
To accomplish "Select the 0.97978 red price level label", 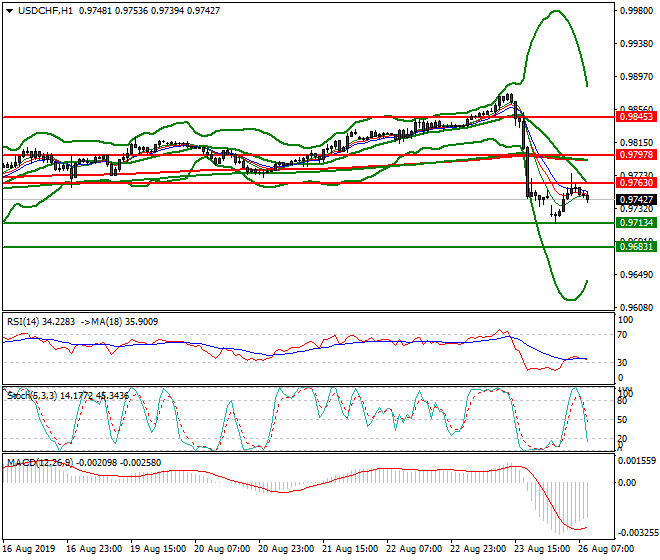I will point(636,155).
